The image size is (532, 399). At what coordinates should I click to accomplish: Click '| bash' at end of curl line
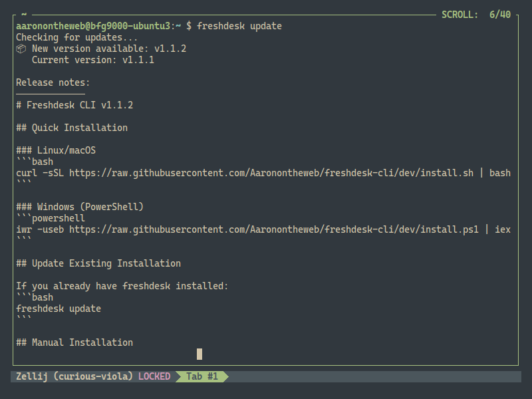pyautogui.click(x=495, y=173)
